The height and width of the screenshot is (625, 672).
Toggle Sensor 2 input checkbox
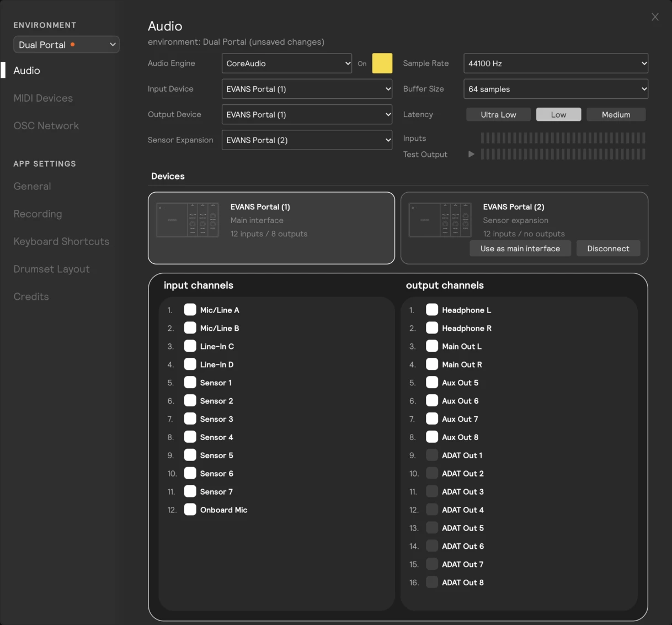point(190,401)
